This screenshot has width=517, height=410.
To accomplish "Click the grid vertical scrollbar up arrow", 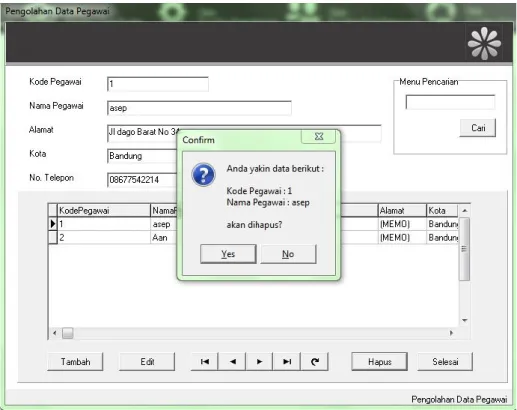I will 464,211.
